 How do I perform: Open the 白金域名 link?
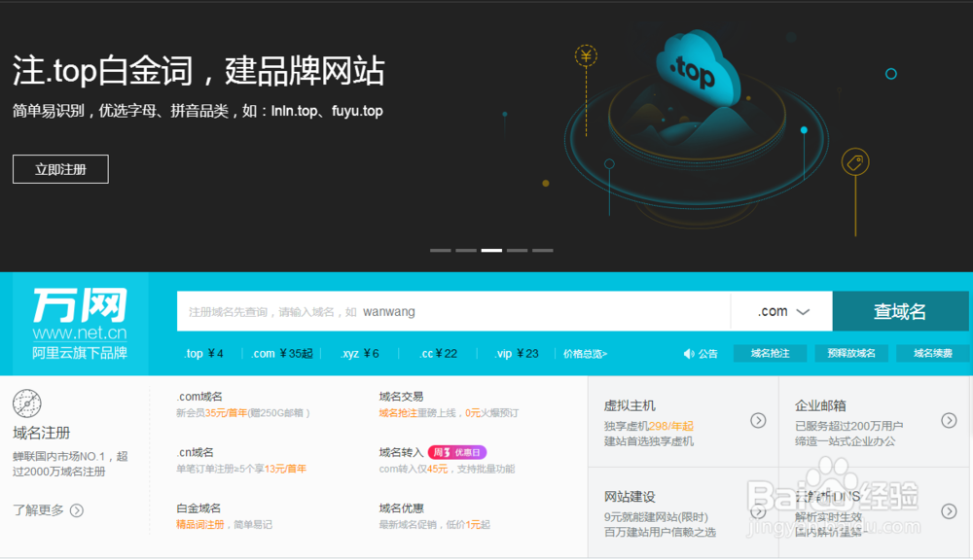point(198,508)
